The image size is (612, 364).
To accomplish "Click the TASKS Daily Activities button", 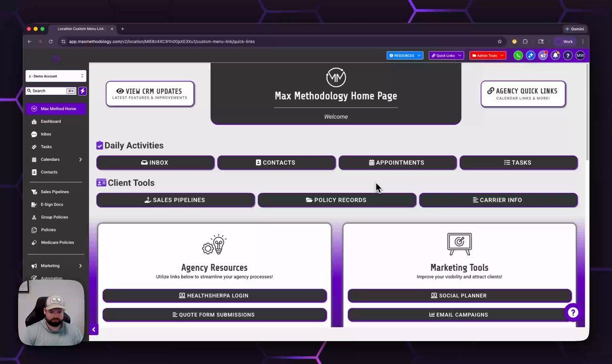I will click(518, 162).
